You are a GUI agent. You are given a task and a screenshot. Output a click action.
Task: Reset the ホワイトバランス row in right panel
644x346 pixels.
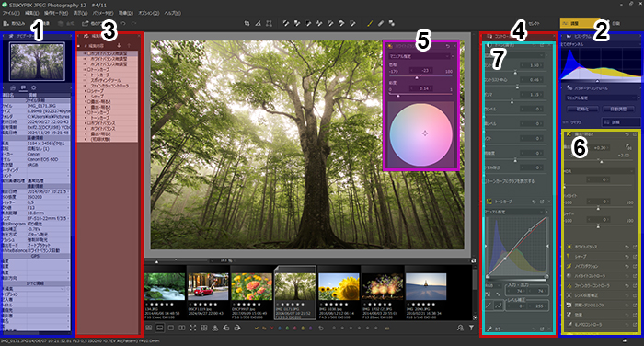[x=627, y=247]
